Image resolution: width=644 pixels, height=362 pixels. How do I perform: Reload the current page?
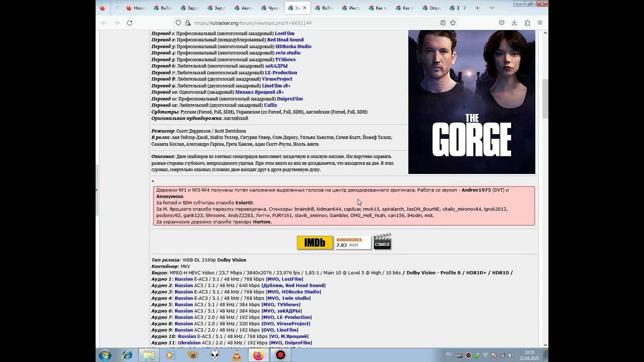[x=129, y=23]
